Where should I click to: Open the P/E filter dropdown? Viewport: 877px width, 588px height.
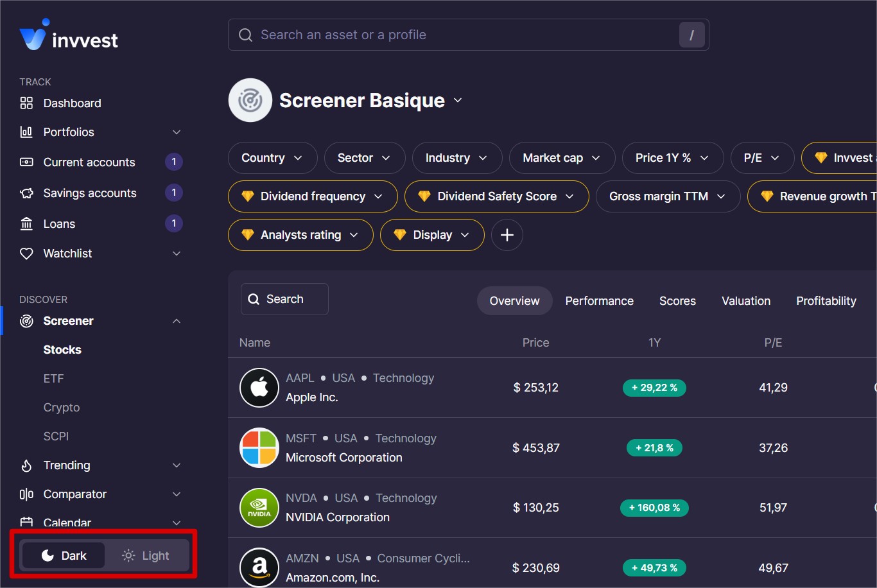click(x=763, y=158)
